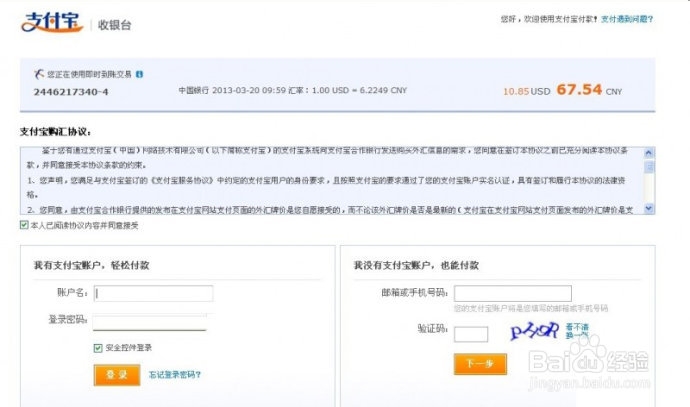Click the captcha image
690x407 pixels.
(535, 331)
